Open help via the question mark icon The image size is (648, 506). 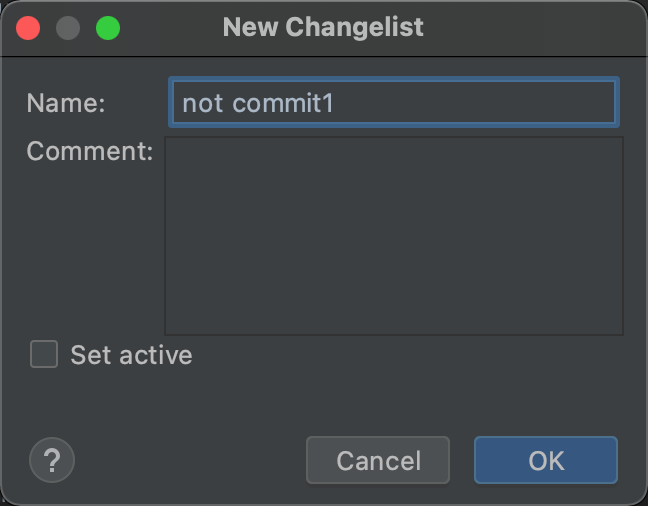52,461
